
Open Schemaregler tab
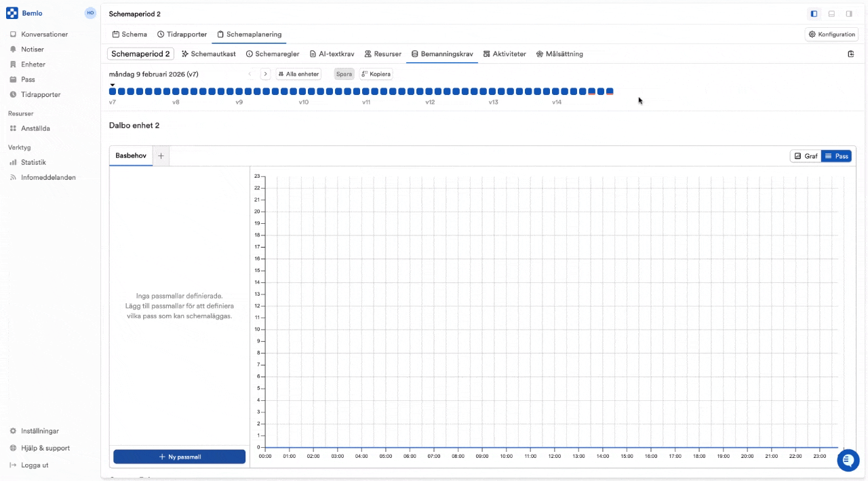tap(273, 54)
